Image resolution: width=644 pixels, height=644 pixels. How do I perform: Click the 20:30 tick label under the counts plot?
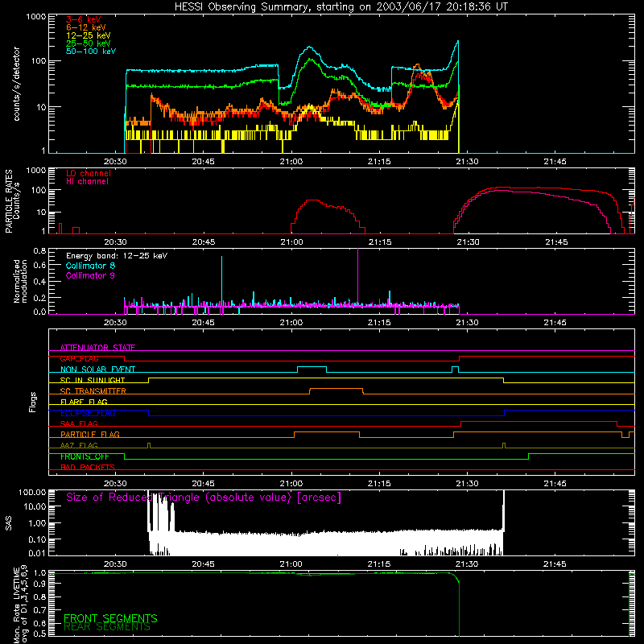115,162
